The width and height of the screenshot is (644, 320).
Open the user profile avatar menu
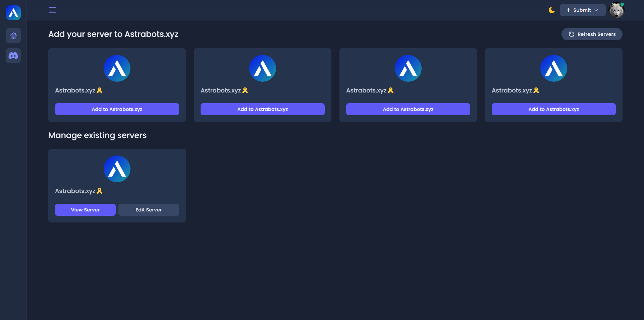pyautogui.click(x=616, y=10)
